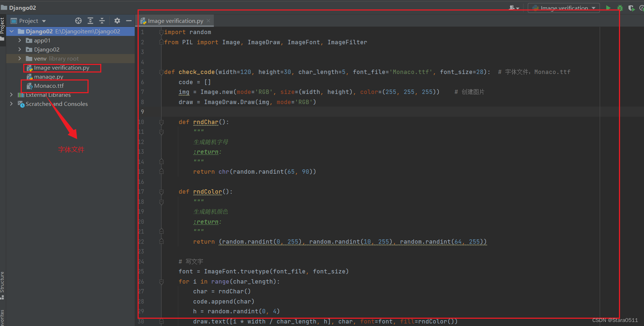Open the Project view type dropdown
This screenshot has width=644, height=326.
click(x=44, y=21)
